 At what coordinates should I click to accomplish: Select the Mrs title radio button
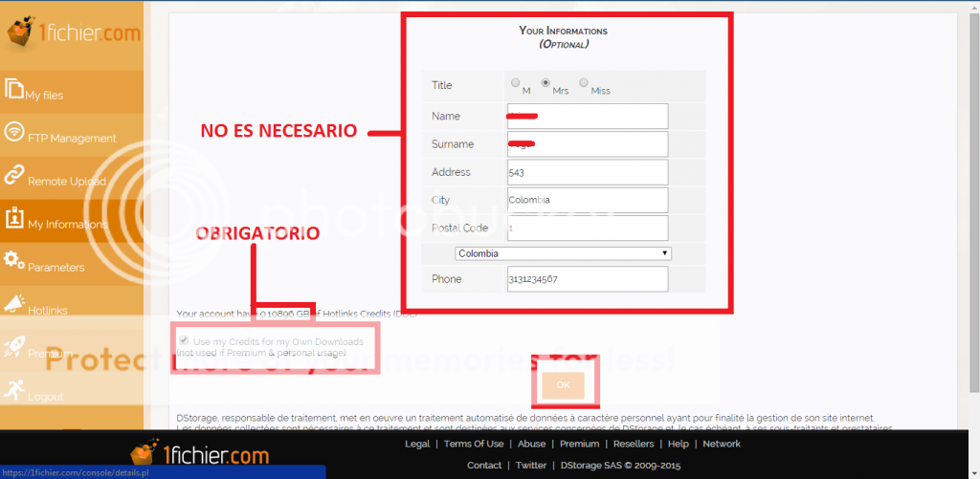(546, 83)
